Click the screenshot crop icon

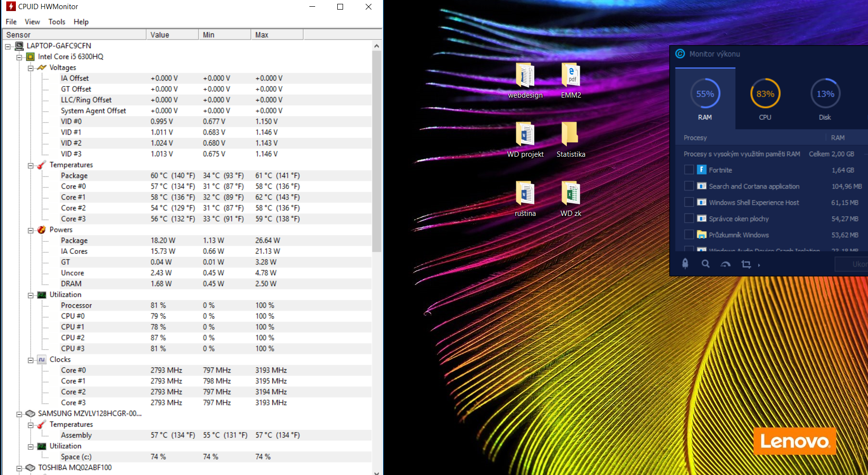point(746,264)
